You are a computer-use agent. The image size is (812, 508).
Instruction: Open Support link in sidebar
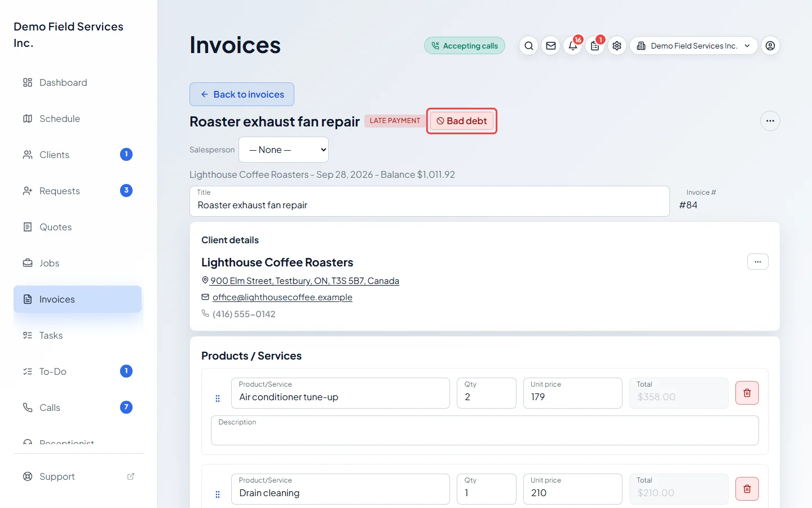[78, 476]
